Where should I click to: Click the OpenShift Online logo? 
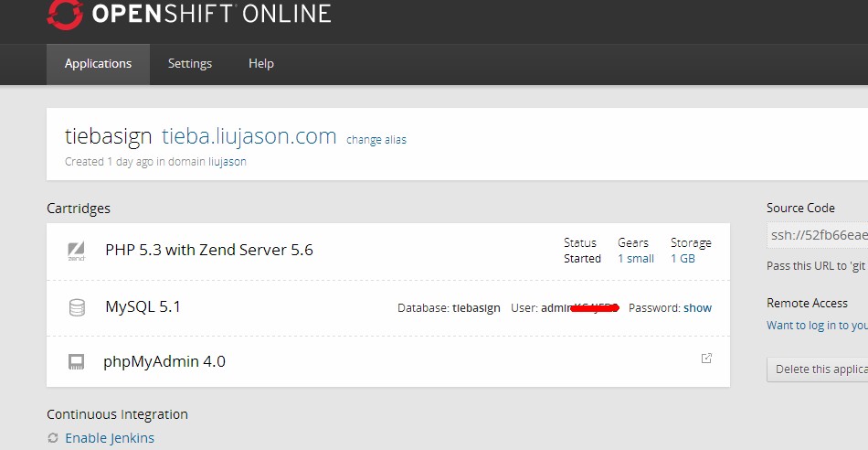[x=189, y=14]
